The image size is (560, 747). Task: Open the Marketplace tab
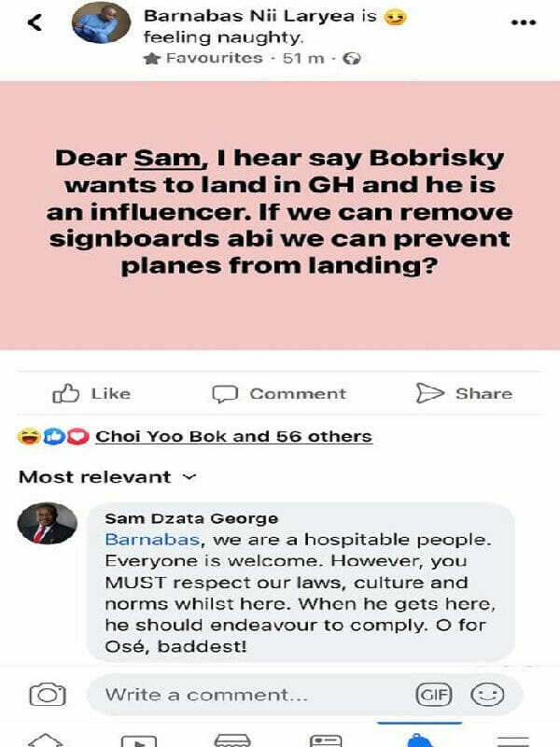click(x=232, y=740)
